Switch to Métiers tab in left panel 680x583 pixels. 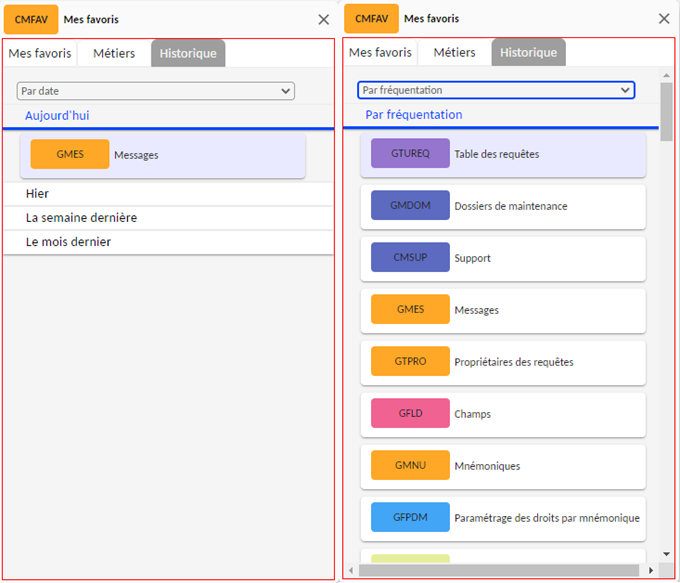pos(113,53)
